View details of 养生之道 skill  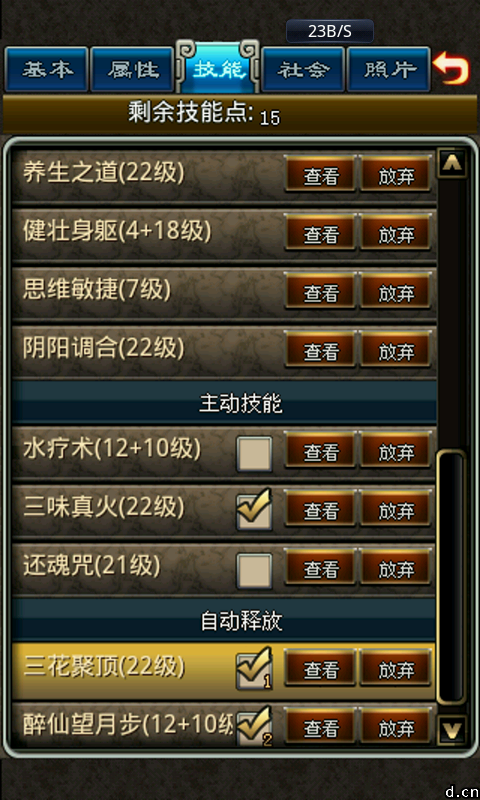coord(321,174)
